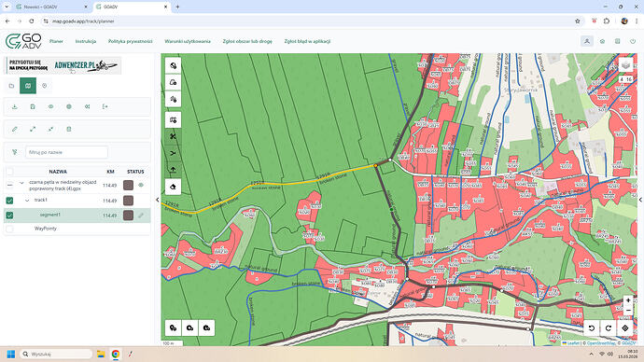Image resolution: width=644 pixels, height=362 pixels.
Task: Click the rightmost header circle icon
Action: [x=633, y=41]
